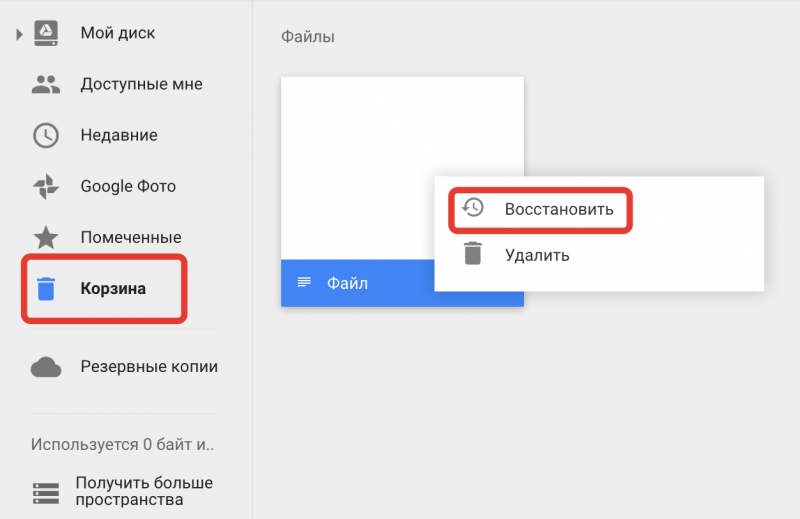800x519 pixels.
Task: Click the Получить больше пространства link
Action: [144, 491]
